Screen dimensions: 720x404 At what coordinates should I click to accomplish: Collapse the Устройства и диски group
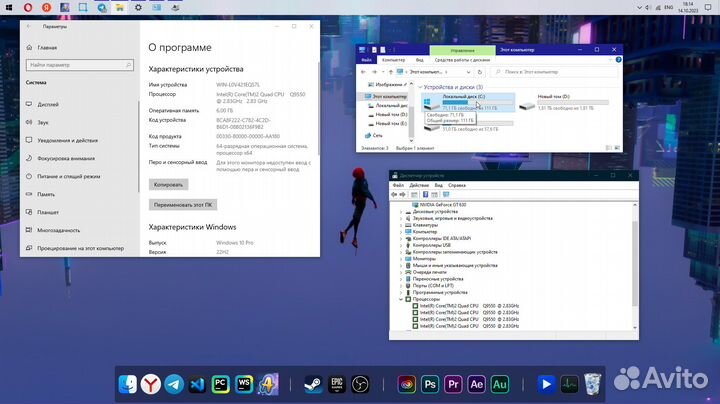[420, 87]
